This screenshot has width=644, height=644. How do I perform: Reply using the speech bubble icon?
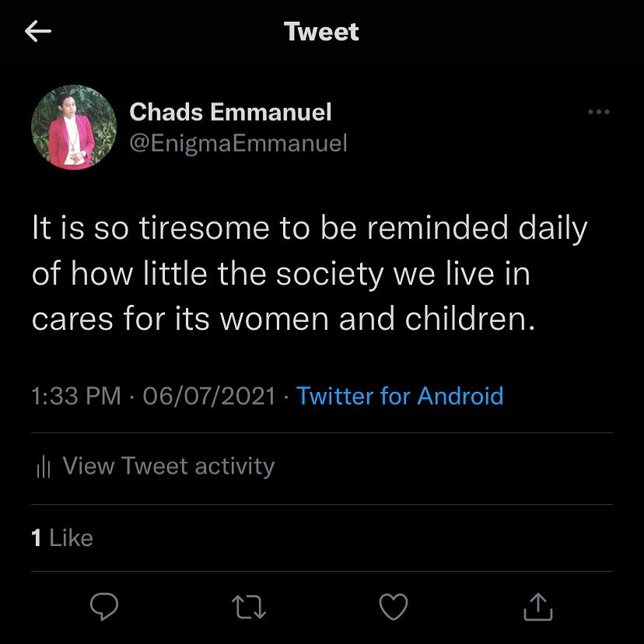(x=104, y=607)
